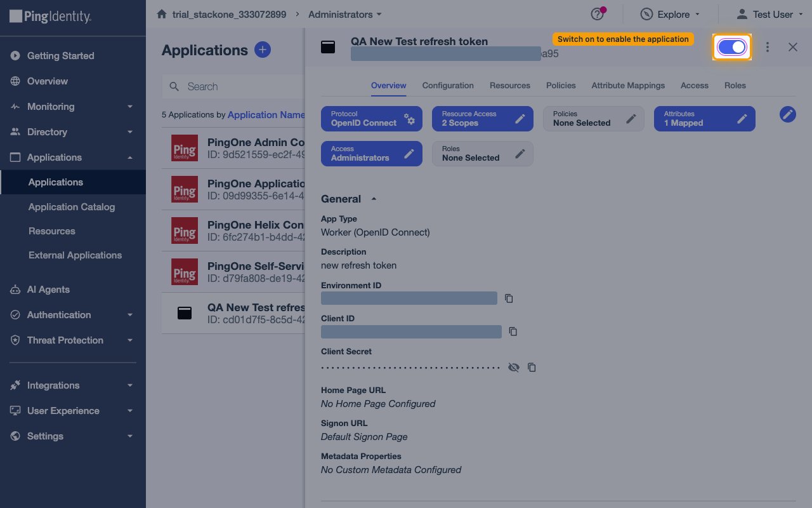Toggle the application enable switch
The width and height of the screenshot is (812, 508).
pos(732,47)
